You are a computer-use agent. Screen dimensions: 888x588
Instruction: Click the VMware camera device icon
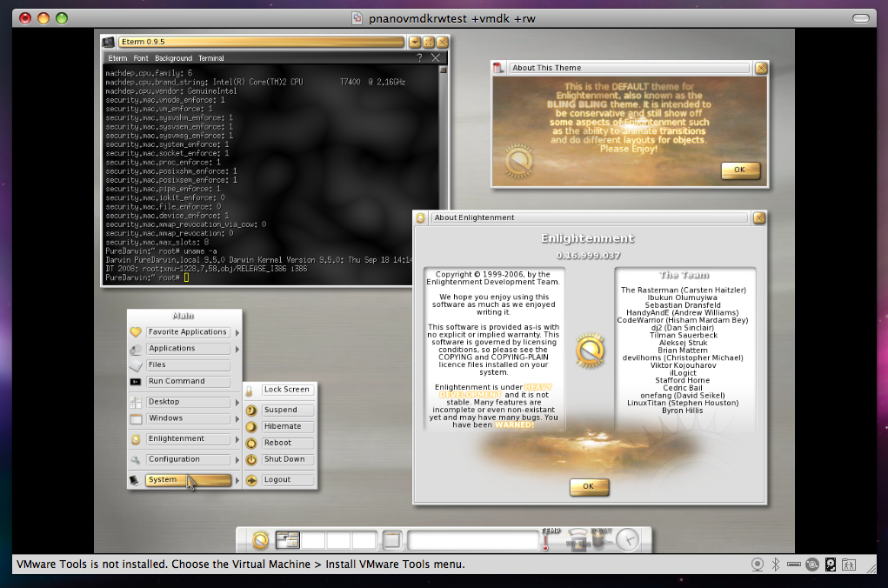(x=758, y=565)
